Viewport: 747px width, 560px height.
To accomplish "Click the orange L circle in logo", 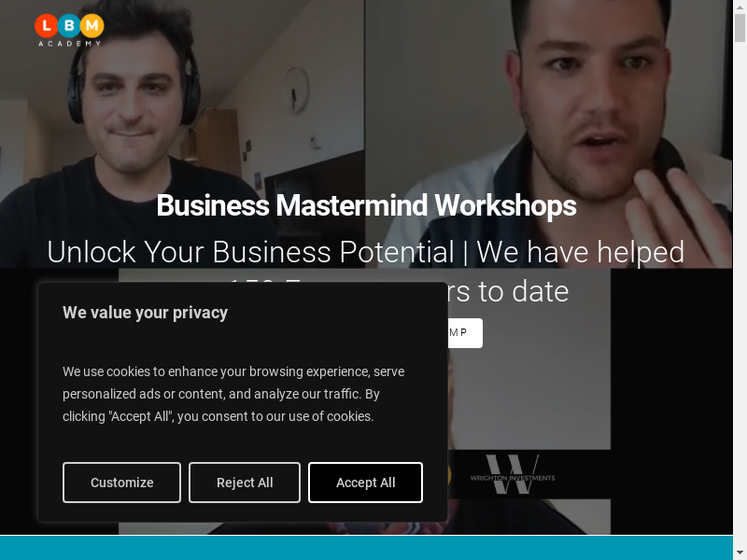I will pos(46,26).
